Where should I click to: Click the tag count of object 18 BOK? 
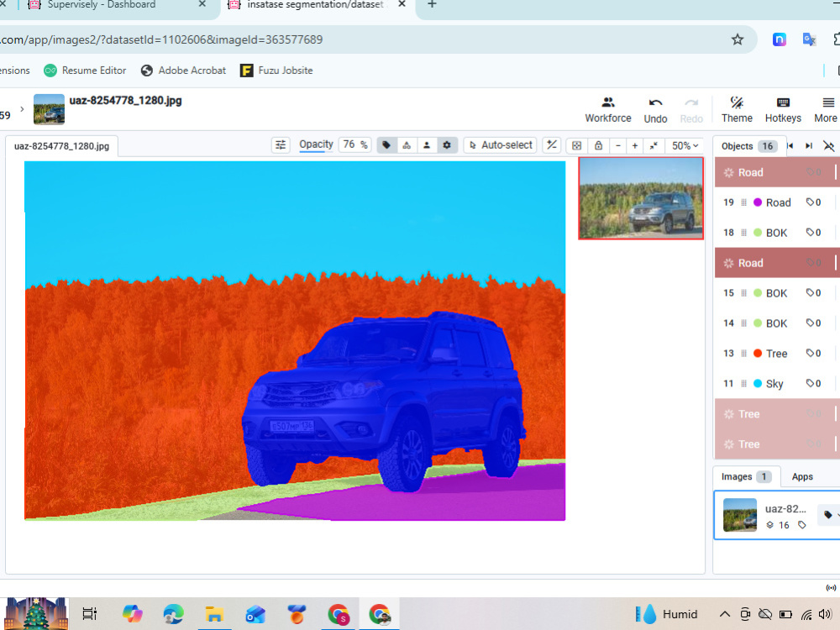813,233
